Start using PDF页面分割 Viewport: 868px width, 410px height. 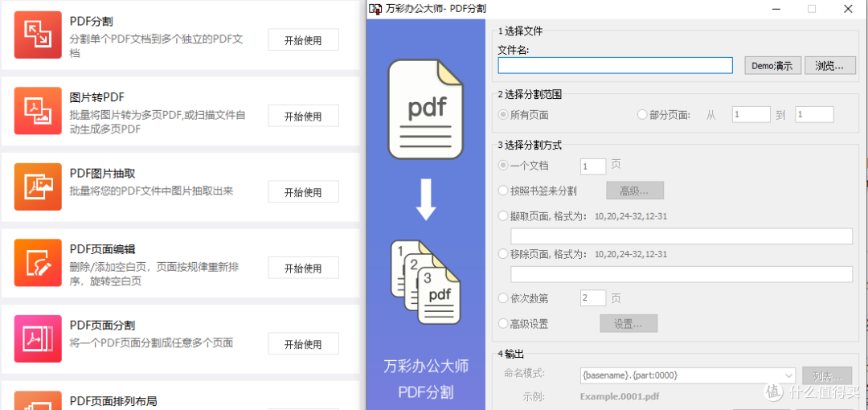point(303,344)
